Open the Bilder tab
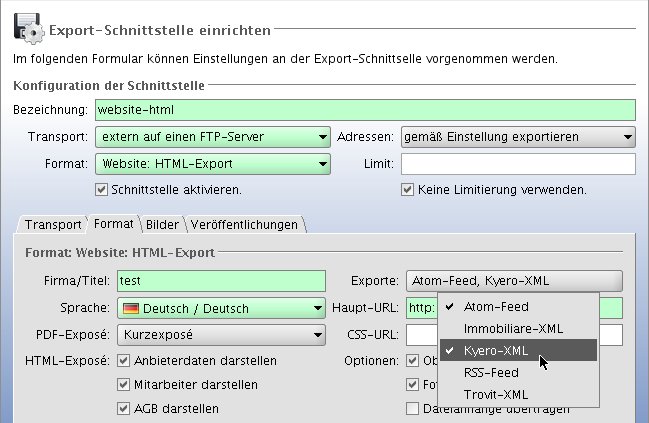 point(161,224)
